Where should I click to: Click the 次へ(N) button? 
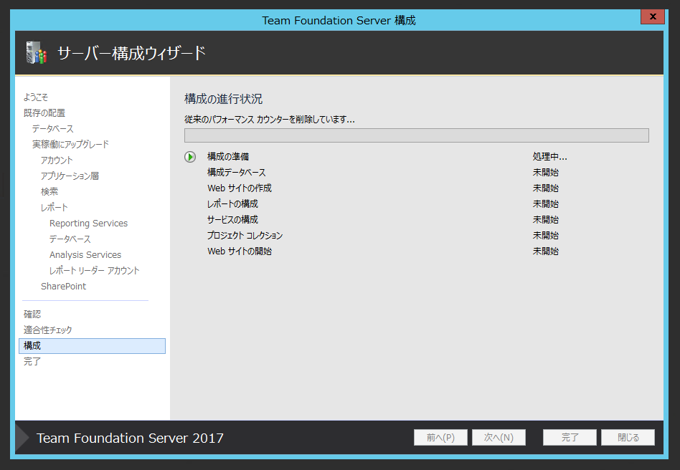click(499, 437)
